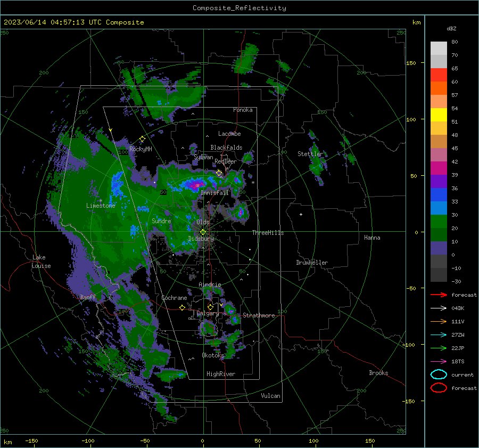The width and height of the screenshot is (479, 448).
Task: Click the ThreeHills city label
Action: click(x=268, y=233)
